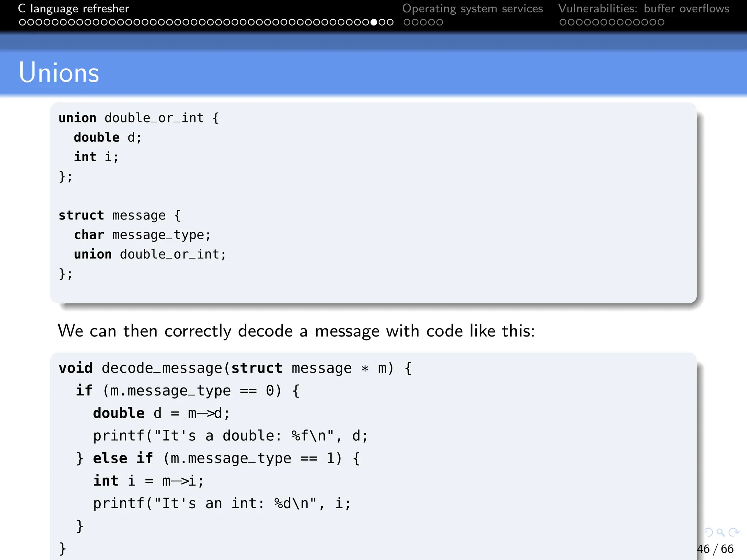Click the 'char message_type;' line

pos(143,235)
